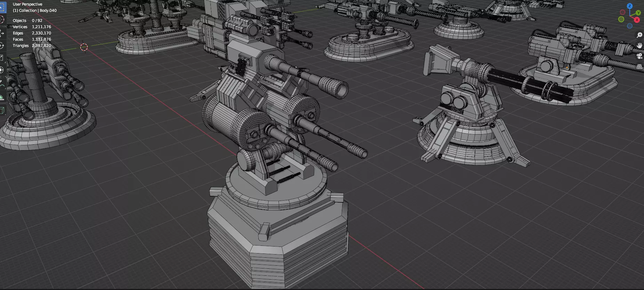Screen dimensions: 644x290
Task: Click the Faces value '1,131,876'
Action: [x=41, y=39]
